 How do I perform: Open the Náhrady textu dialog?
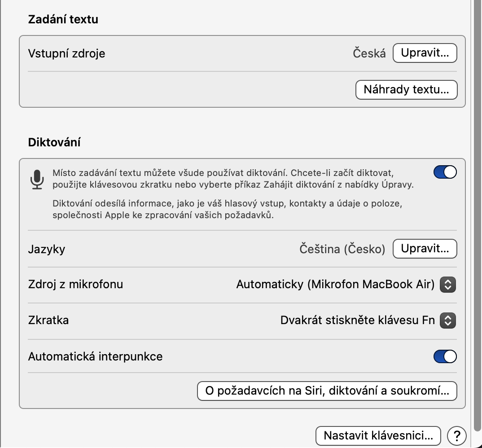[x=406, y=89]
